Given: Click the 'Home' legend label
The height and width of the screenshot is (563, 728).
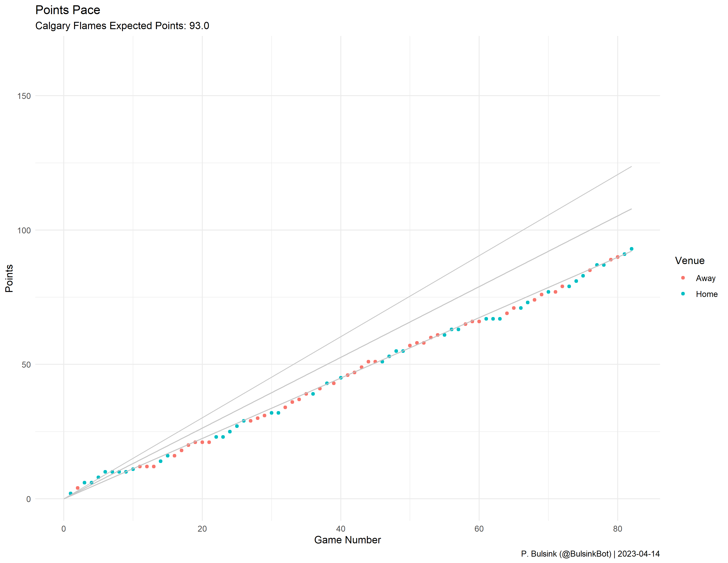Looking at the screenshot, I should click(707, 294).
